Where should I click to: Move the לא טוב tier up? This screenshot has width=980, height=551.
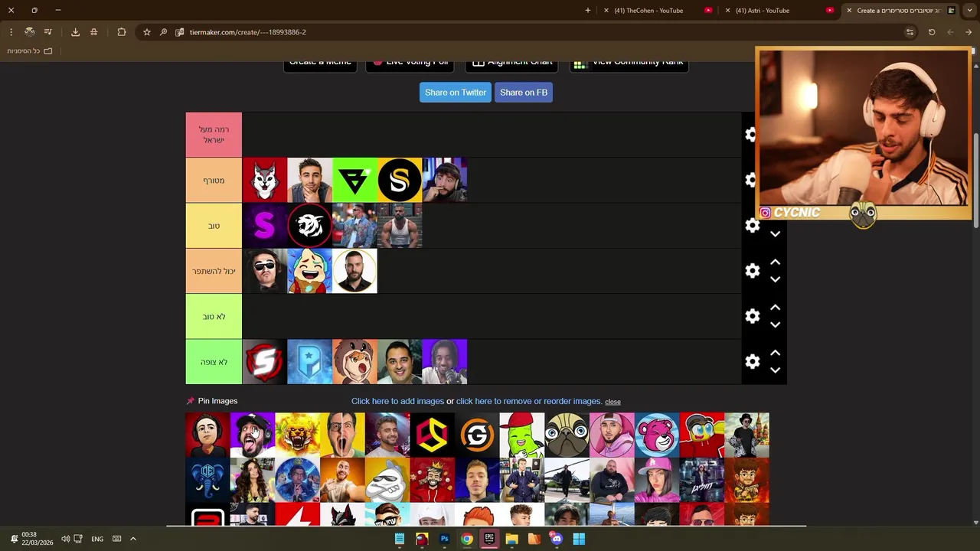[x=775, y=308]
